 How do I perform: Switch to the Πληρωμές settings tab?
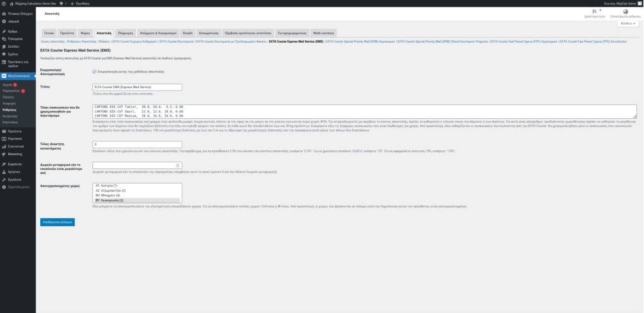pos(125,33)
